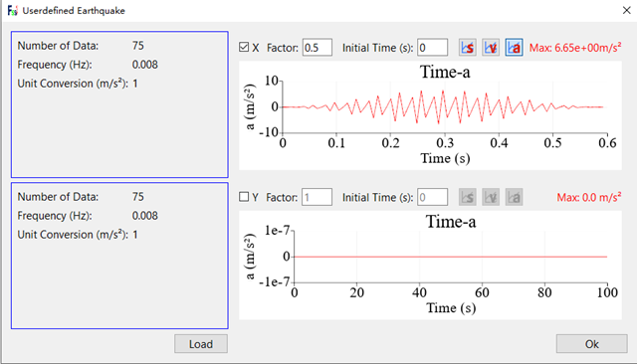
Task: Show X velocity time history plot
Action: click(491, 48)
